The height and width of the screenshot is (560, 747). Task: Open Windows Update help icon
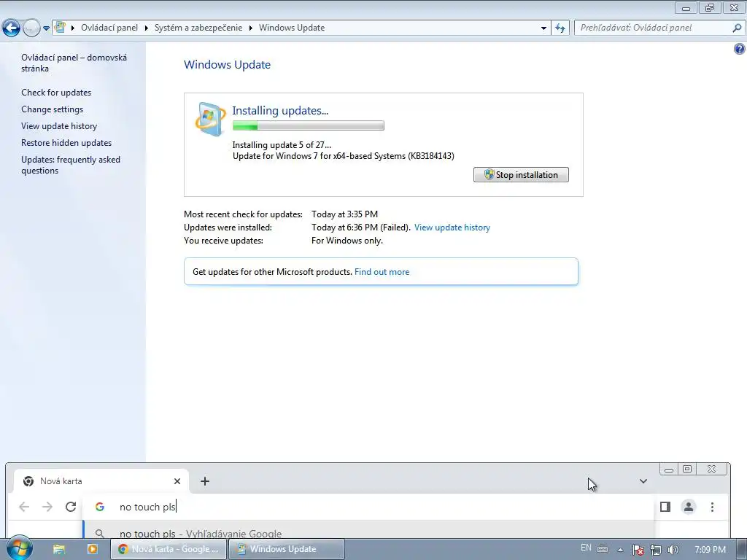click(x=740, y=49)
